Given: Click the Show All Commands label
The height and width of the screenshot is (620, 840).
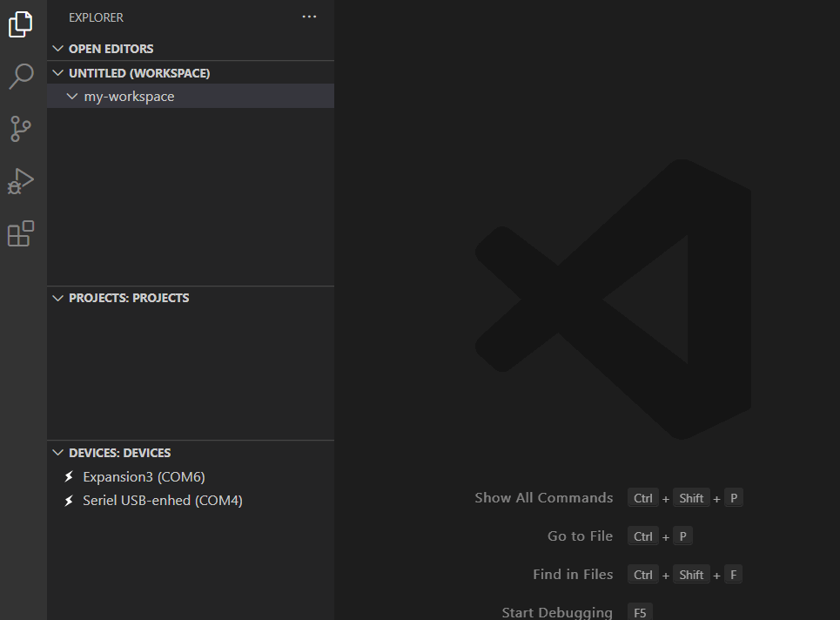Looking at the screenshot, I should coord(544,498).
